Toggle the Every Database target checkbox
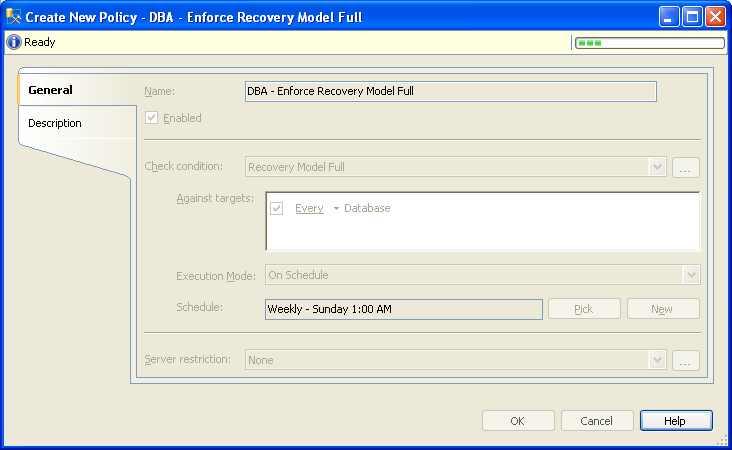 point(277,208)
